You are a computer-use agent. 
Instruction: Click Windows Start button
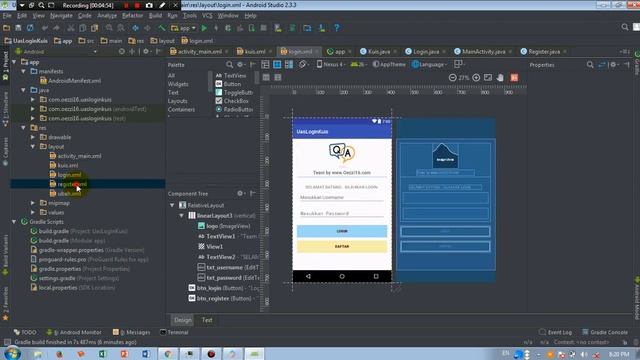coord(12,353)
